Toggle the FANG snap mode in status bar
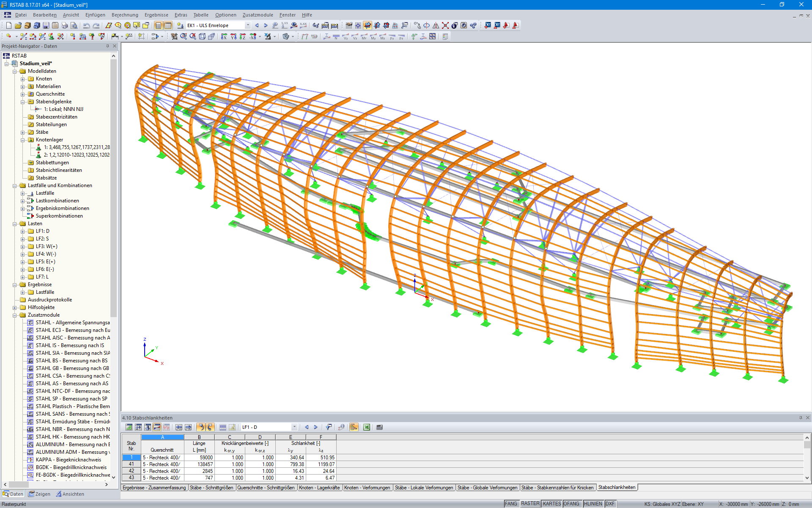Screen dimensions: 812x508 click(x=511, y=503)
